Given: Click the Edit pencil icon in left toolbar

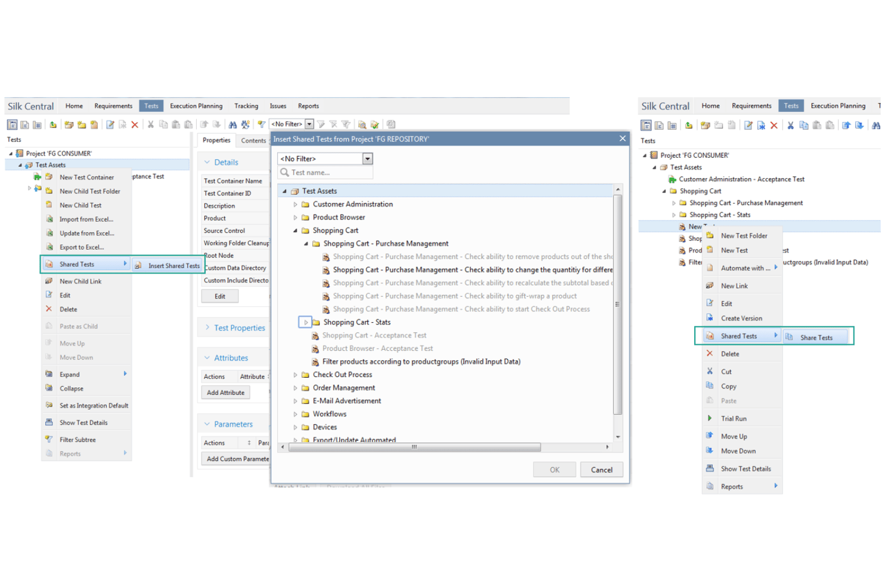Looking at the screenshot, I should 110,125.
